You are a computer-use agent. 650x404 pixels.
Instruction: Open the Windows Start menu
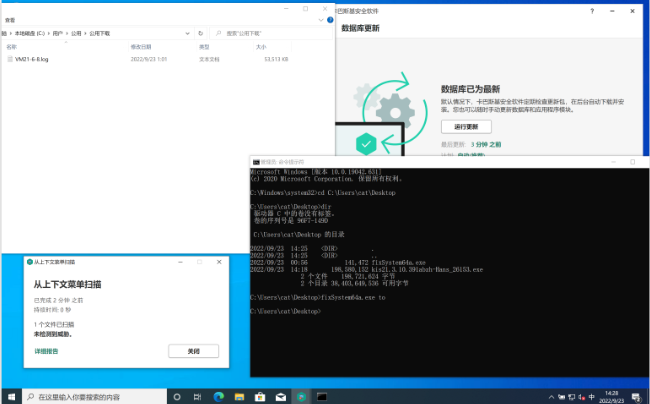(x=11, y=397)
